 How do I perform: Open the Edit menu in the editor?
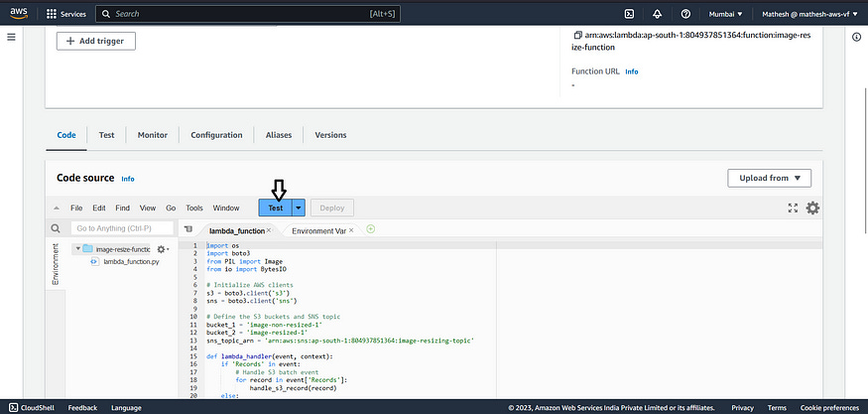click(x=99, y=207)
